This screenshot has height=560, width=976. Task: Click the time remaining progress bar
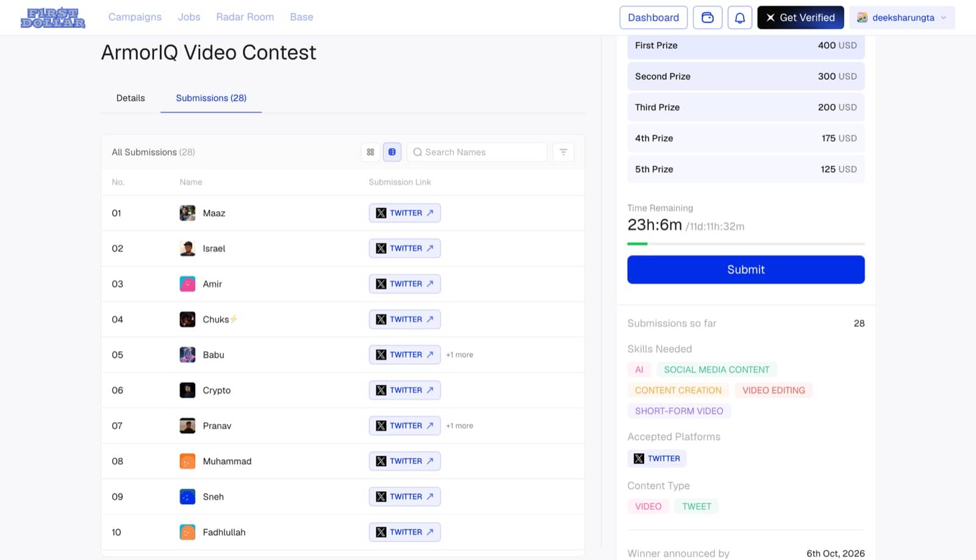point(745,244)
